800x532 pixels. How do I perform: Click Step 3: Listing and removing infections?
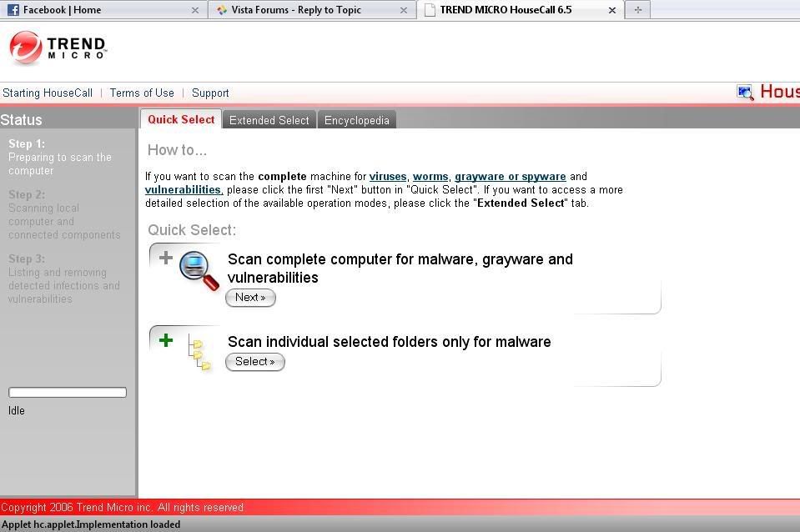63,279
